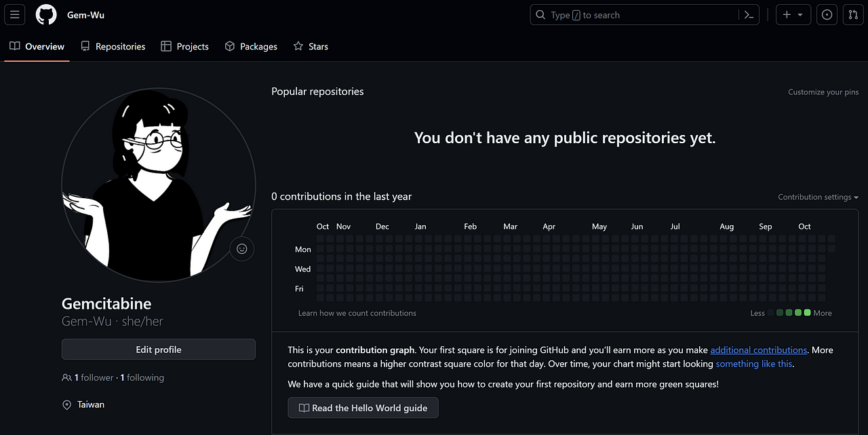This screenshot has width=868, height=435.
Task: Click the set status smiley icon
Action: (242, 249)
